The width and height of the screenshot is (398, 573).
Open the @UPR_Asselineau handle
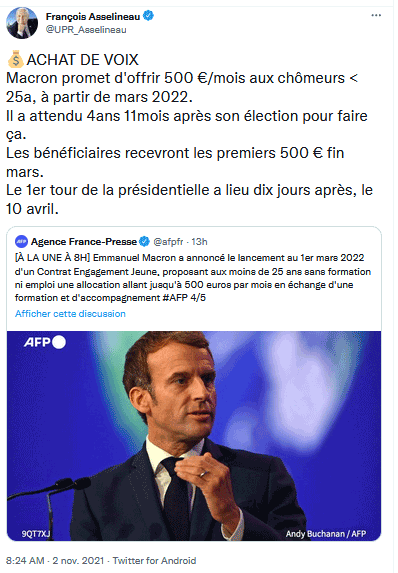pos(86,30)
